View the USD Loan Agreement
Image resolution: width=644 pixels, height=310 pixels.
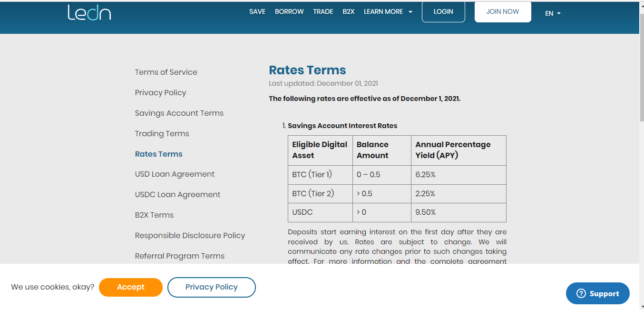pos(175,174)
